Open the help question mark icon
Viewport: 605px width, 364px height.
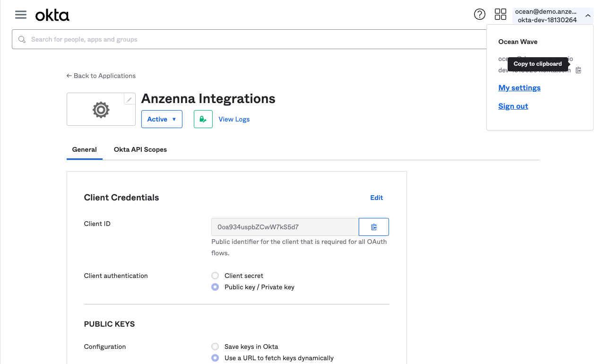coord(479,15)
